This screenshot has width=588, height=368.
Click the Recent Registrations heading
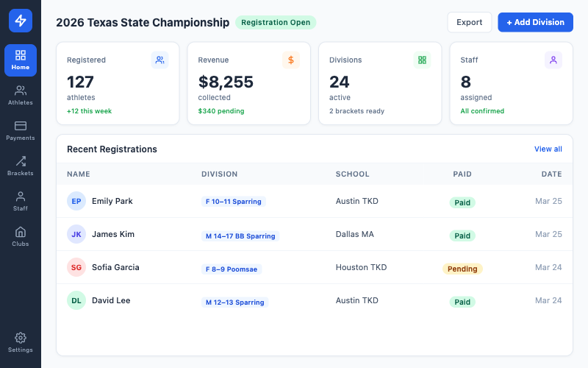click(112, 149)
